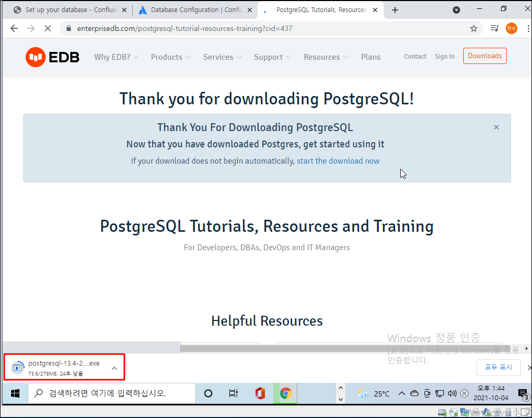
Task: Close the Thank You banner
Action: 496,127
